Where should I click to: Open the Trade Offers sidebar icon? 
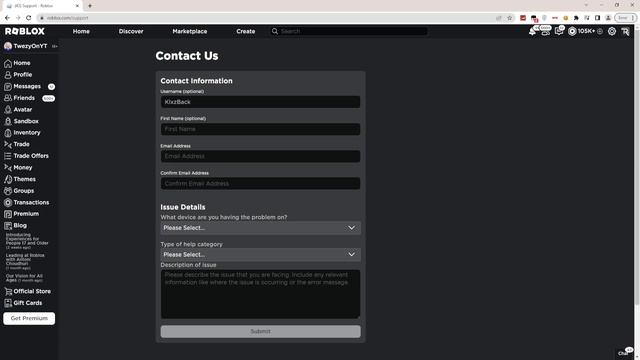click(8, 156)
